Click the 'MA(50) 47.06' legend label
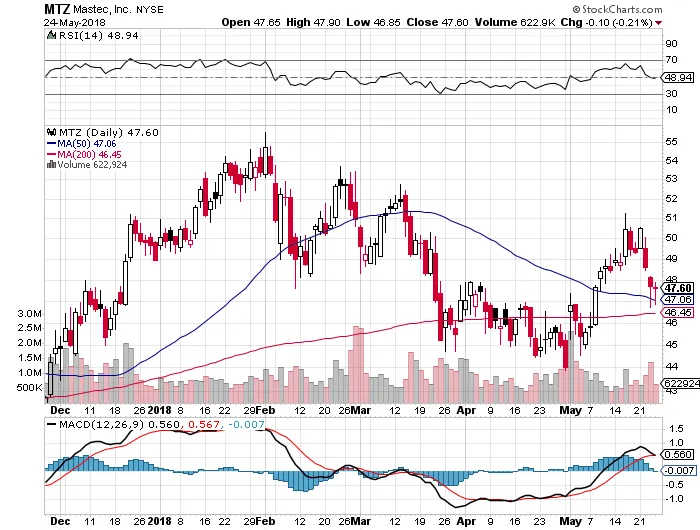Viewport: 700px width, 530px height. 87,144
